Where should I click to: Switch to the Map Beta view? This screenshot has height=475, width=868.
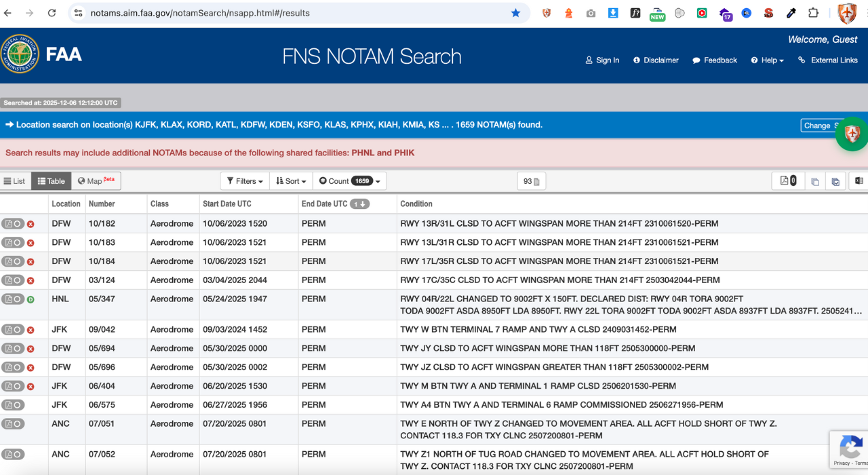point(95,180)
